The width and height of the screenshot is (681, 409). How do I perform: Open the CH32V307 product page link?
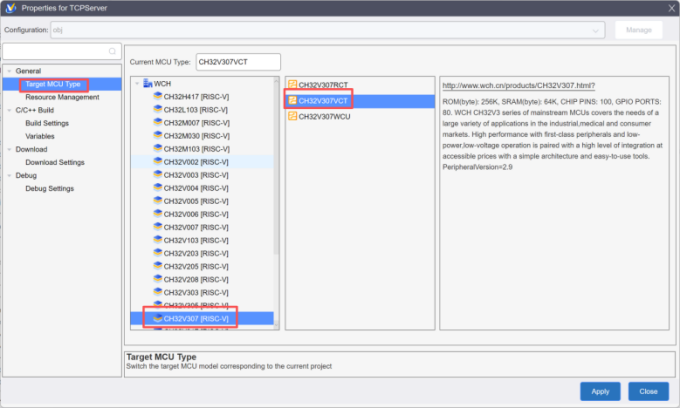(x=519, y=86)
